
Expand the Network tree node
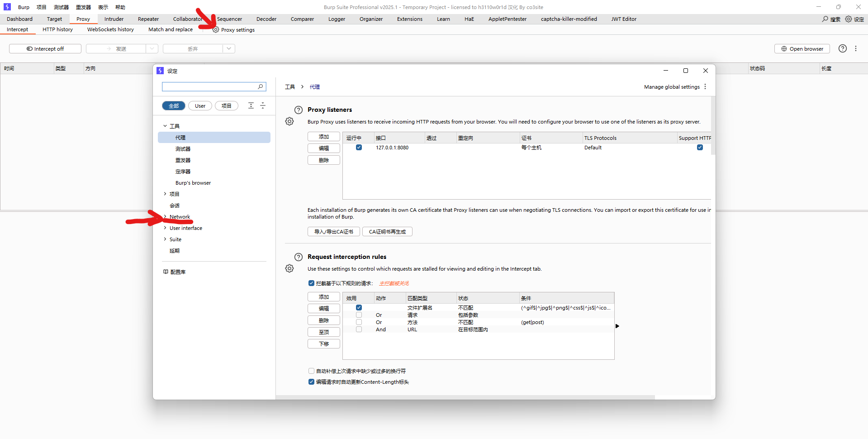coord(165,217)
